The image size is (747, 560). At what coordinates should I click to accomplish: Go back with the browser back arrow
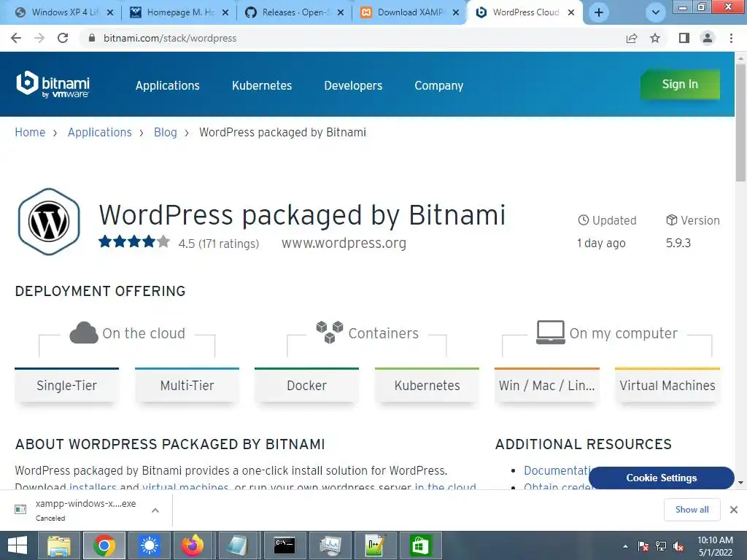pyautogui.click(x=16, y=38)
